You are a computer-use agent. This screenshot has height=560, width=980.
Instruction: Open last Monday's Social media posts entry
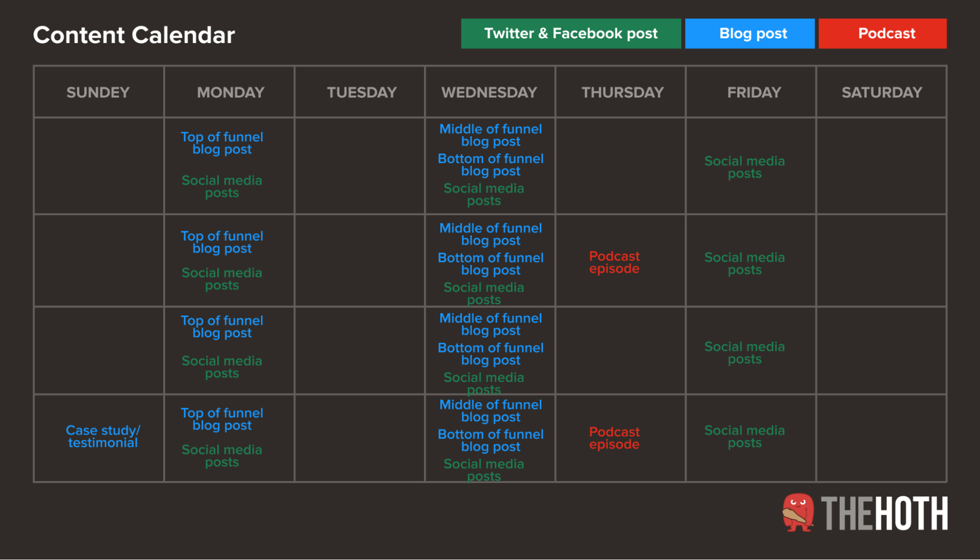coord(222,456)
